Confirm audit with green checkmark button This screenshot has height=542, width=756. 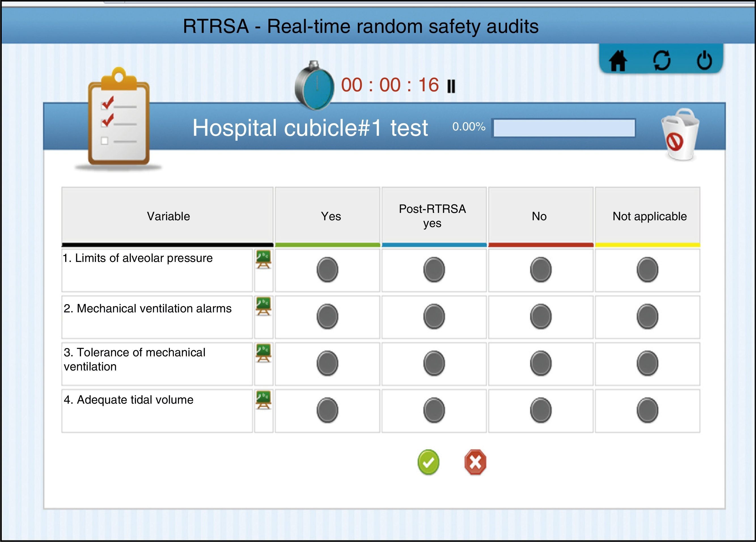[428, 462]
